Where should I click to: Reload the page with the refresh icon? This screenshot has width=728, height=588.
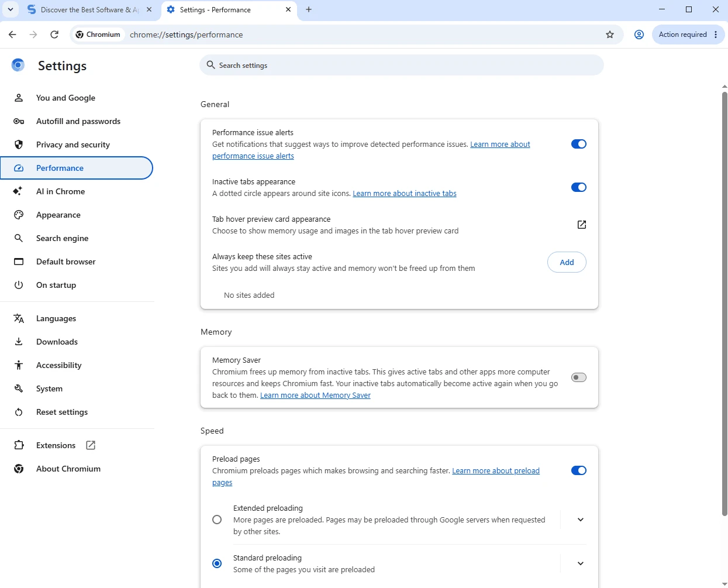[x=54, y=35]
